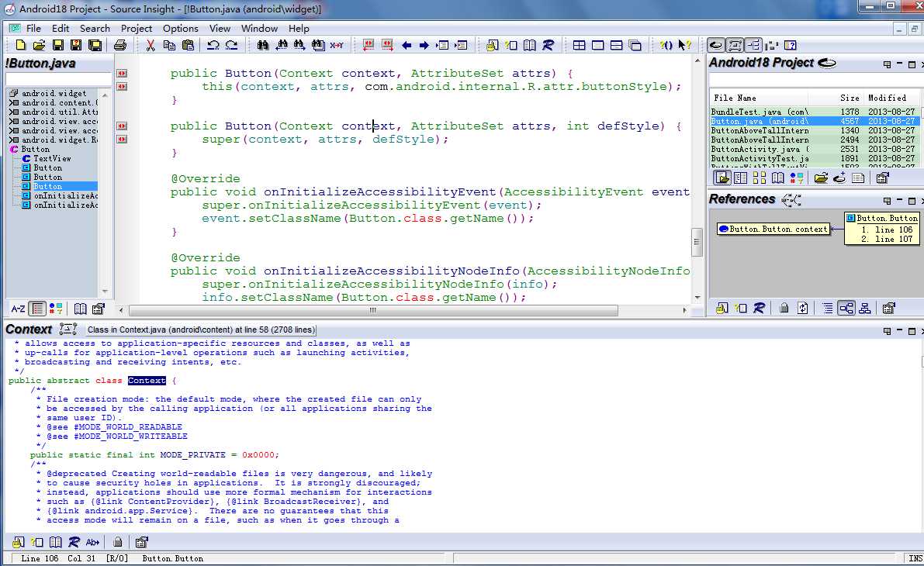Click the Lookup References R icon in main toolbar
The image size is (924, 566).
pos(548,45)
